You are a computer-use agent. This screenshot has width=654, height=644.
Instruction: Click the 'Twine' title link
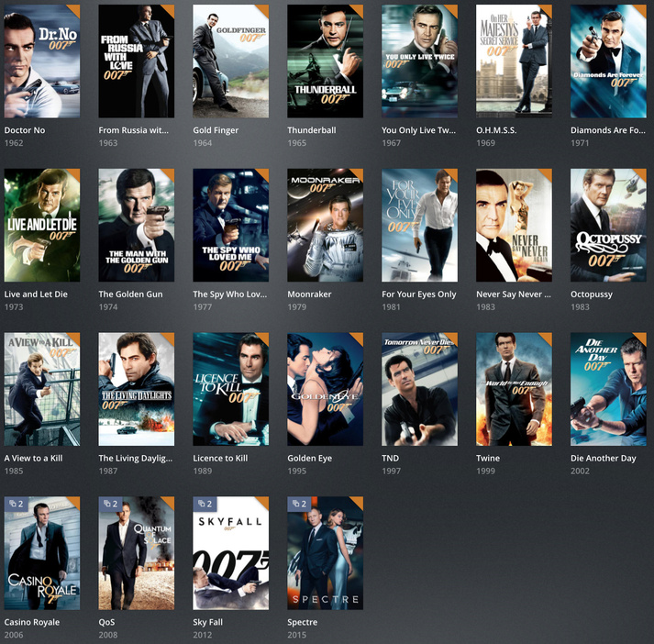[488, 458]
